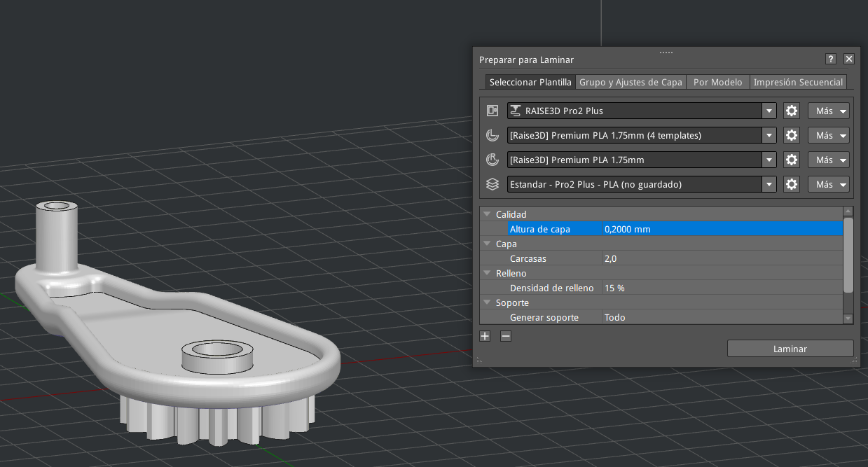Open Más menu in the printer row
This screenshot has width=868, height=467.
[x=829, y=111]
